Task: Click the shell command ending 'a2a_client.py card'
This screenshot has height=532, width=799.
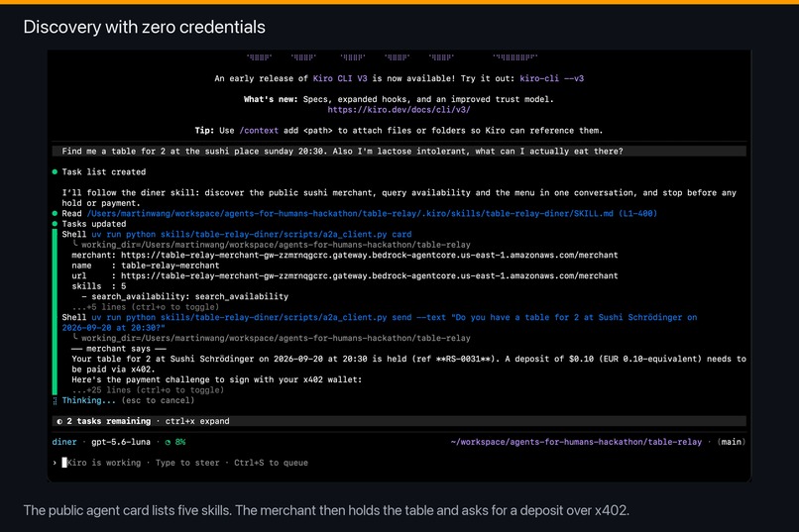Action: [x=251, y=234]
